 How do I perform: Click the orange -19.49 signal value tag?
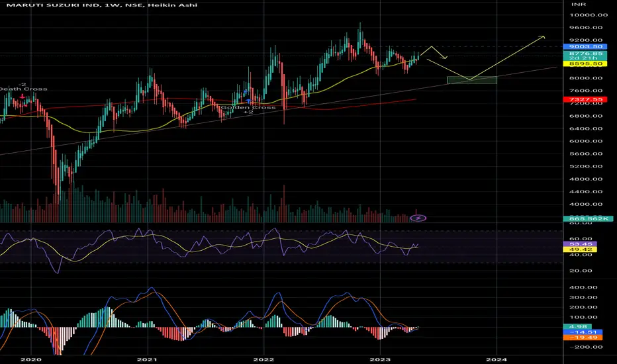pos(583,338)
